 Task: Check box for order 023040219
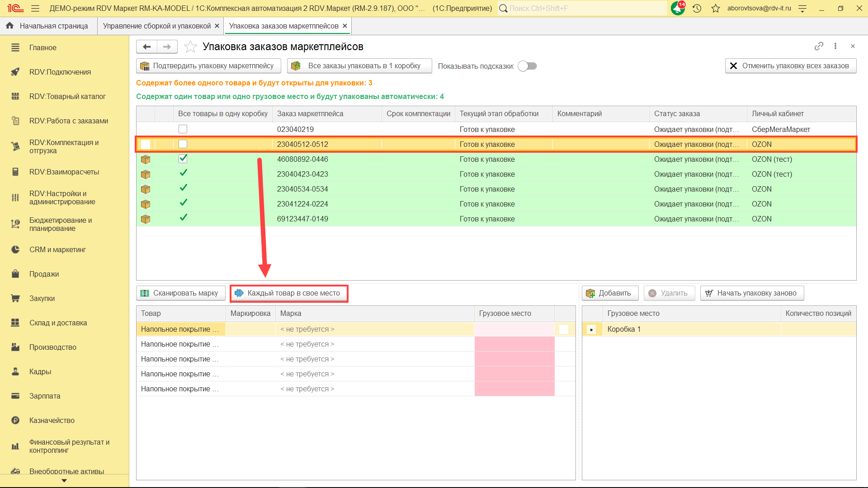coord(183,129)
